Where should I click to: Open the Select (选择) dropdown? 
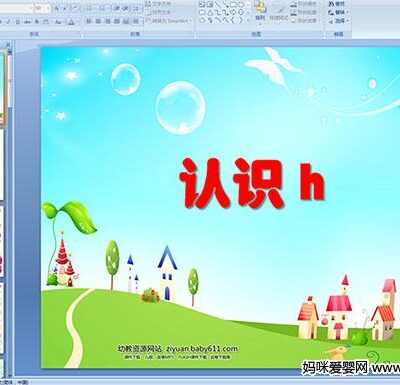coord(339,20)
